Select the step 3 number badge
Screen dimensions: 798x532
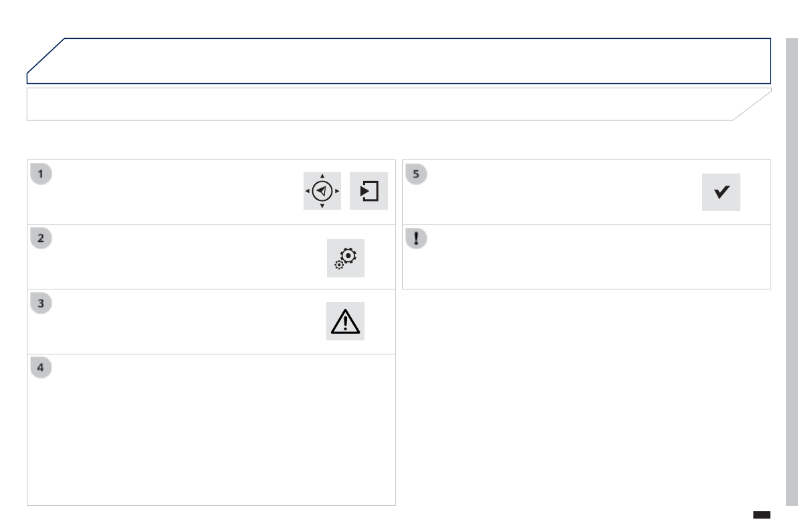coord(41,304)
